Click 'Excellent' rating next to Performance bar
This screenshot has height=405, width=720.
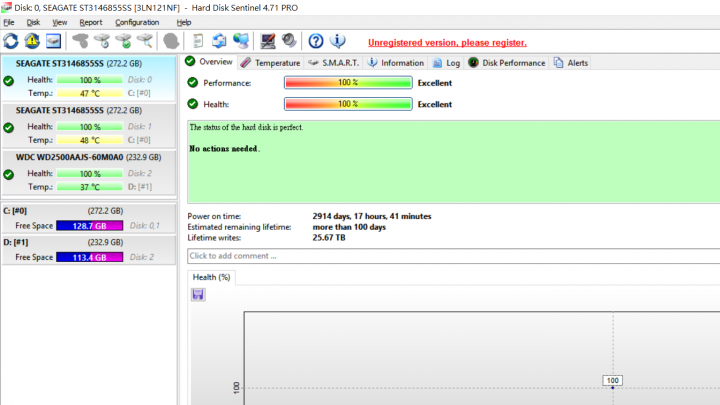point(435,83)
